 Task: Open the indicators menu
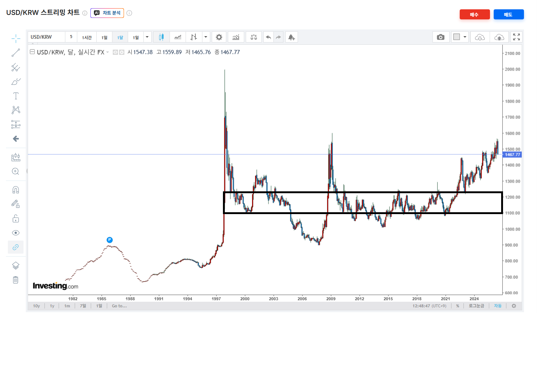click(236, 37)
